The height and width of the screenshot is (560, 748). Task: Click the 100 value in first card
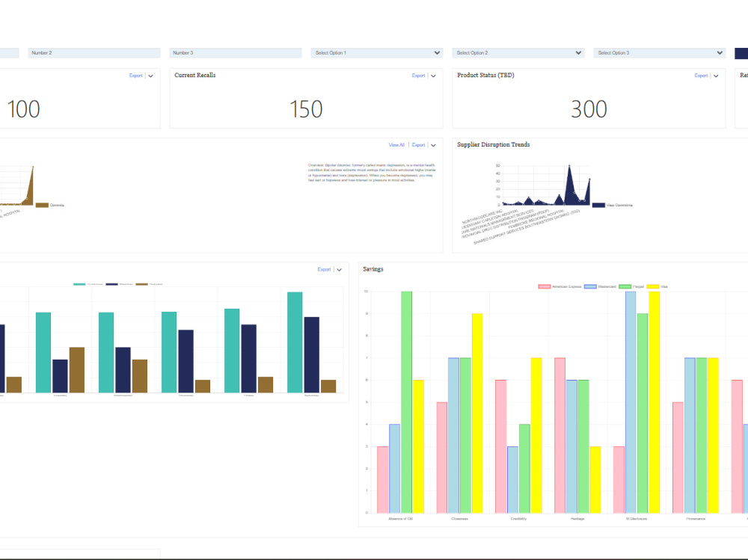click(x=23, y=109)
